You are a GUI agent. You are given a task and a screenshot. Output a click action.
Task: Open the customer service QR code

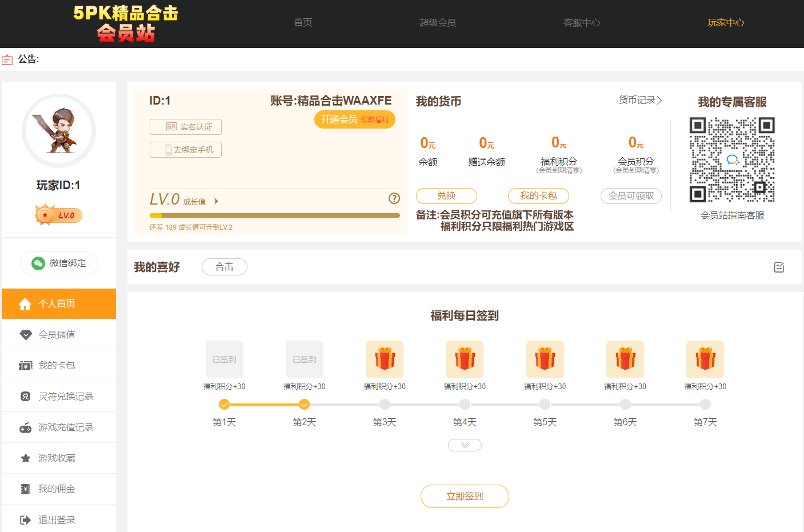click(732, 159)
